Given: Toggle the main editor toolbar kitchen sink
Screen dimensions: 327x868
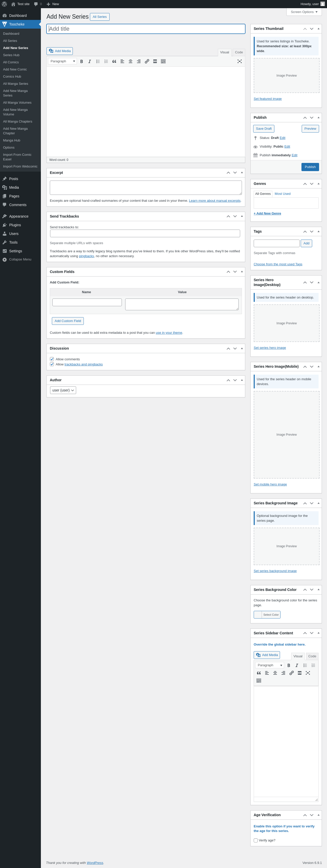Looking at the screenshot, I should [163, 61].
